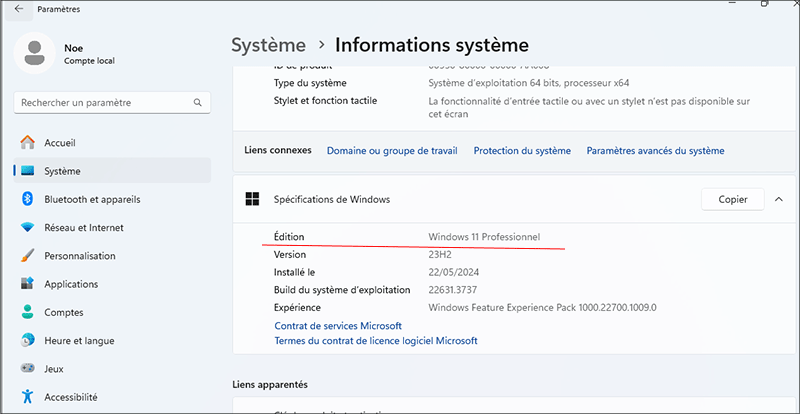This screenshot has height=414, width=800.
Task: Click the Bluetooth icon in sidebar
Action: (x=28, y=199)
